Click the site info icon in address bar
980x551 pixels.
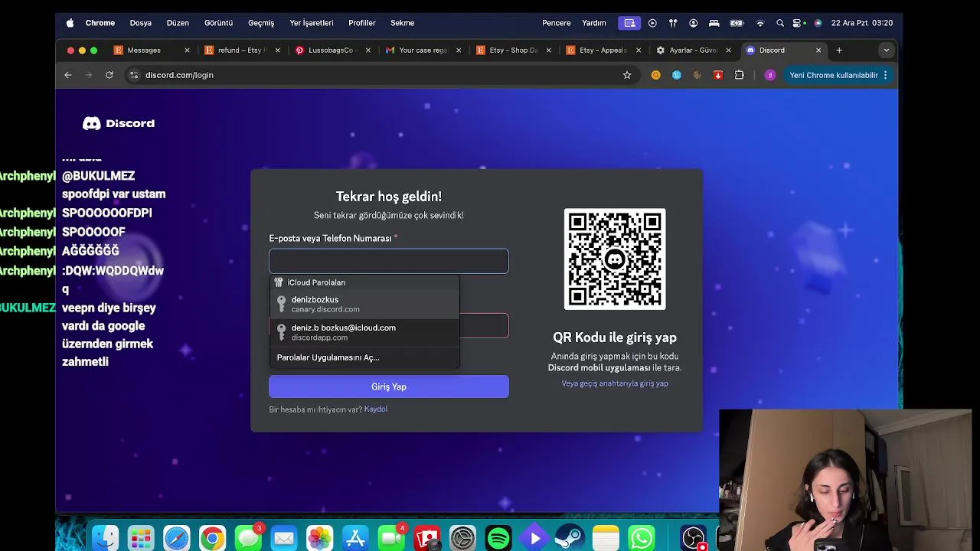pos(134,75)
